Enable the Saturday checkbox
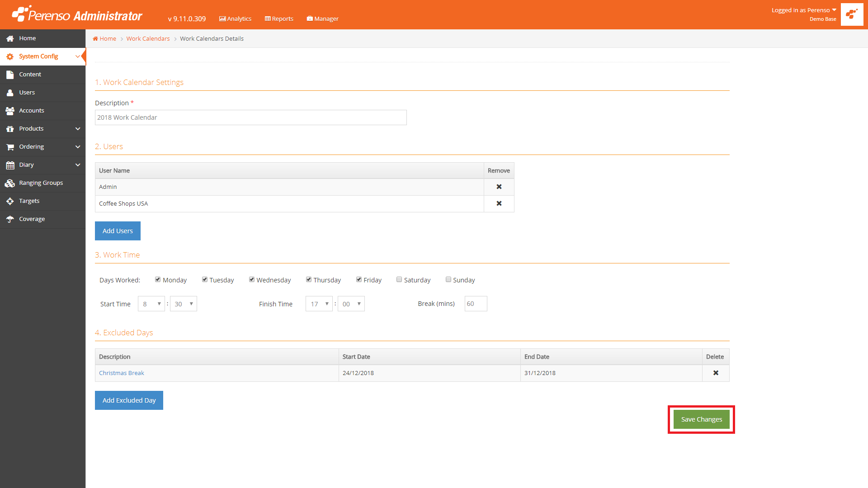This screenshot has width=868, height=488. 399,279
